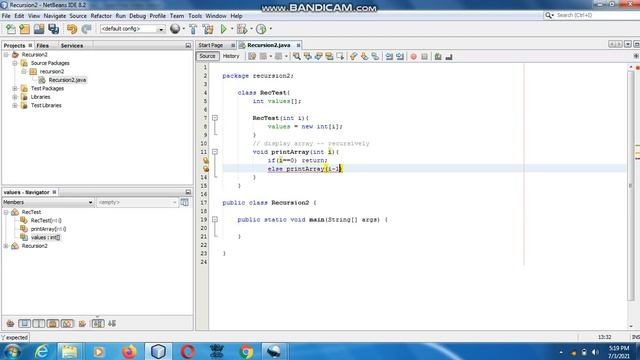Open the Refactor menu
Image resolution: width=640 pixels, height=360 pixels.
pyautogui.click(x=101, y=16)
